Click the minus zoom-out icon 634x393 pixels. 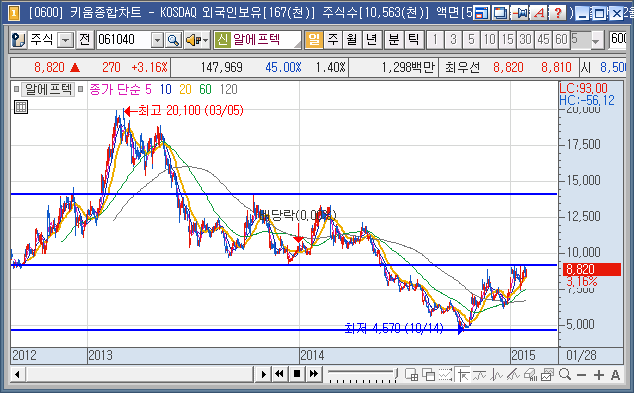click(581, 375)
